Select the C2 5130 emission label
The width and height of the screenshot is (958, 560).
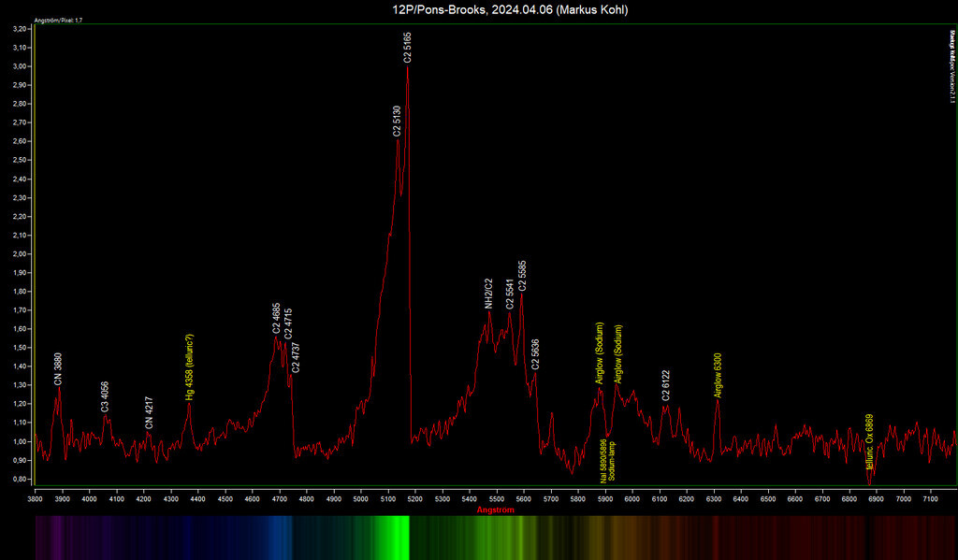[x=398, y=121]
